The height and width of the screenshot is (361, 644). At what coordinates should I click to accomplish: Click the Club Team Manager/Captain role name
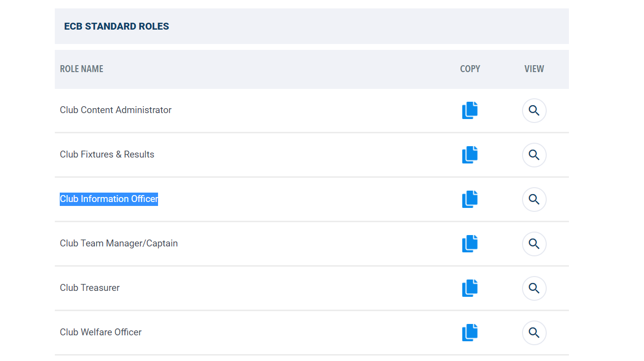click(119, 243)
